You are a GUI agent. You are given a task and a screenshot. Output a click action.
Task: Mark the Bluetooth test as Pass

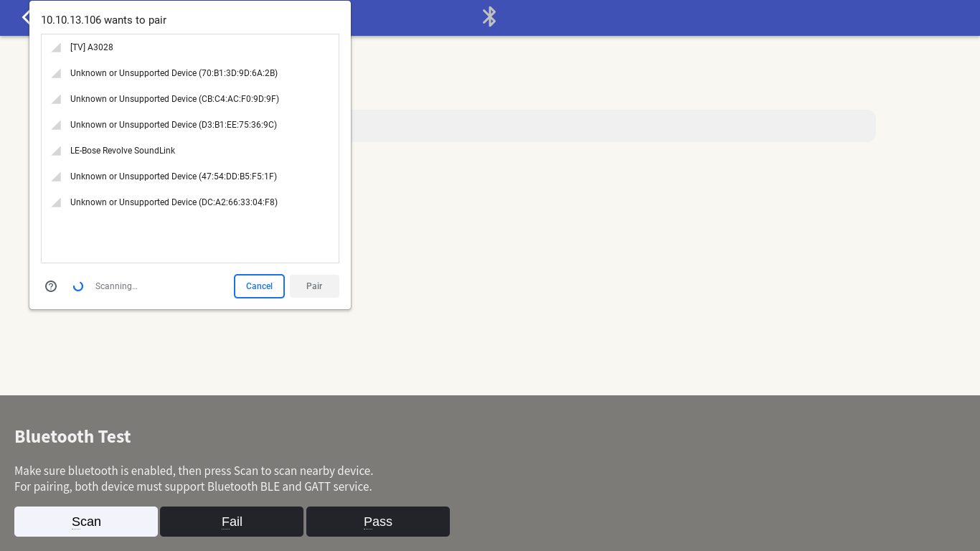(378, 522)
